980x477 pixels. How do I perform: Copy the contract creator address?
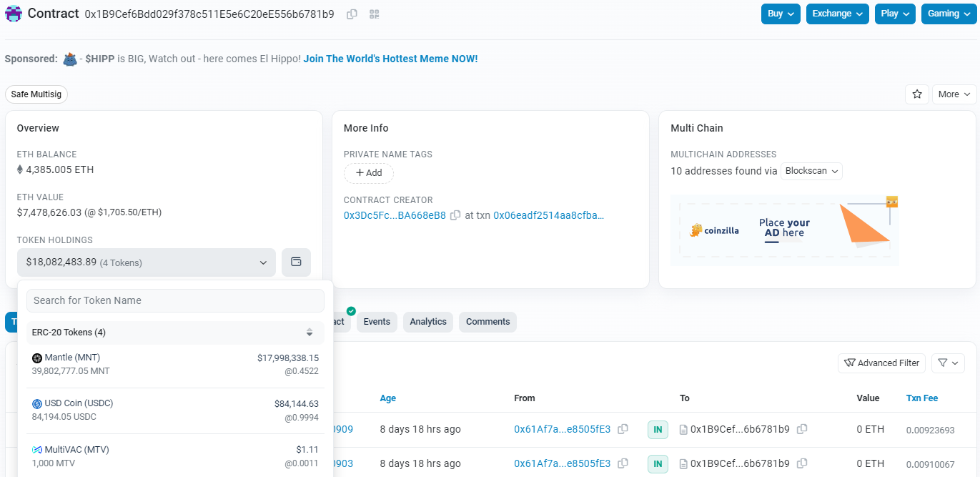[455, 215]
